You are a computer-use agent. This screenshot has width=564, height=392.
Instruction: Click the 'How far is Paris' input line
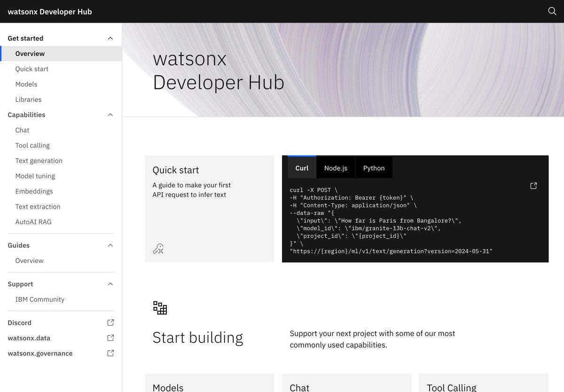tap(379, 220)
